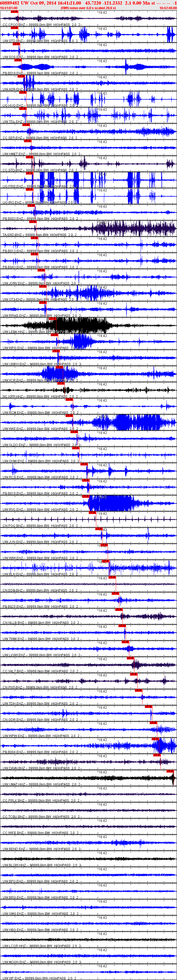The height and width of the screenshot is (980, 177).
Task: Click the TA I05D BHZ station label
Action: 40,235
